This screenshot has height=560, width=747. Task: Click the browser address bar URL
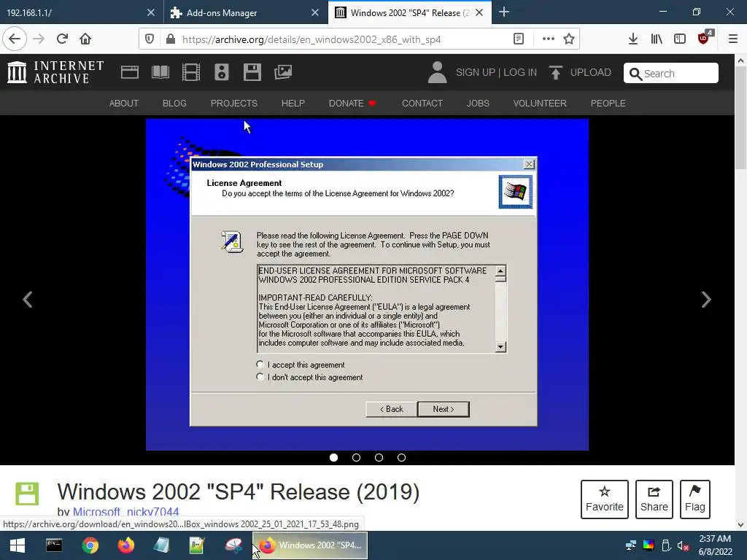(x=311, y=39)
